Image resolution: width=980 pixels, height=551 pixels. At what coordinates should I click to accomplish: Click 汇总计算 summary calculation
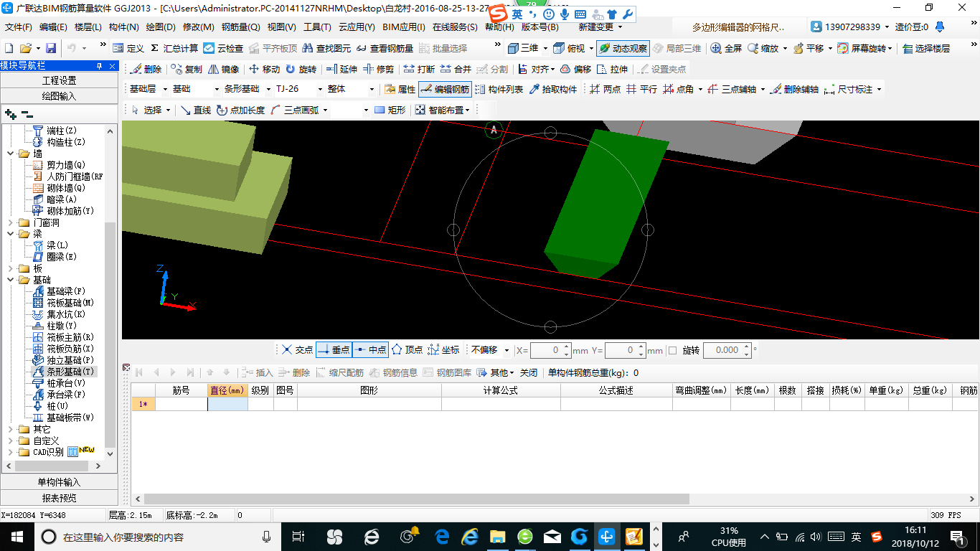(174, 48)
